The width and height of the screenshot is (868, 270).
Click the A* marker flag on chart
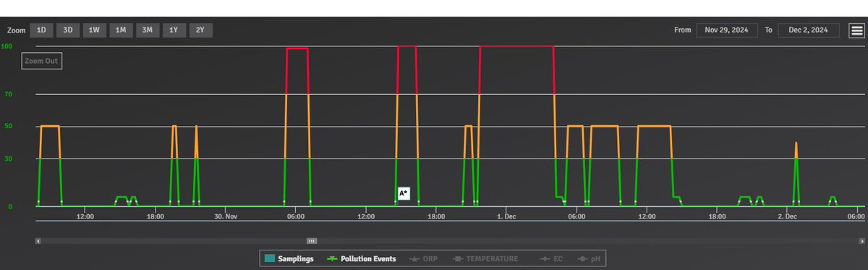(404, 193)
